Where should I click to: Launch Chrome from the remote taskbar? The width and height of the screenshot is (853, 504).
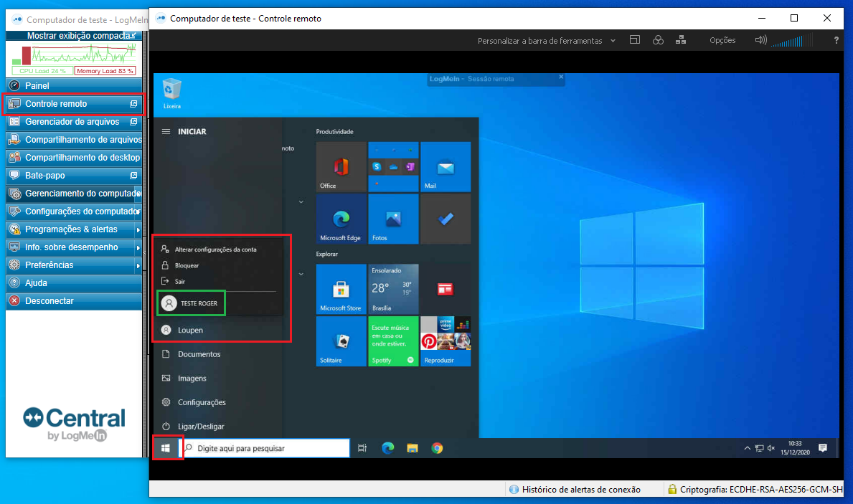point(437,448)
